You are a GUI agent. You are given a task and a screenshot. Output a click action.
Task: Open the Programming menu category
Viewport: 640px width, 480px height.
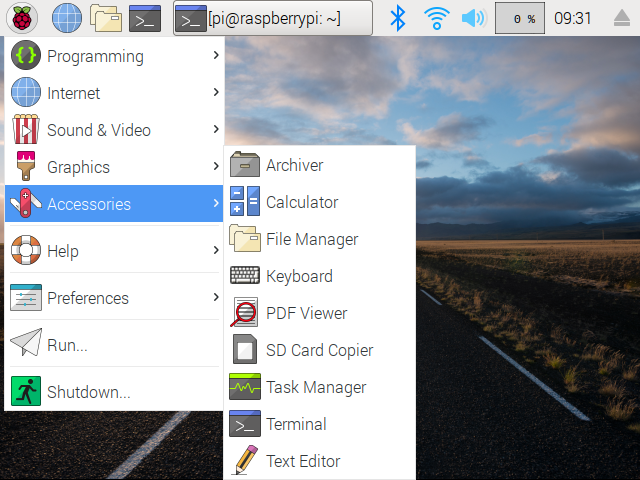114,56
